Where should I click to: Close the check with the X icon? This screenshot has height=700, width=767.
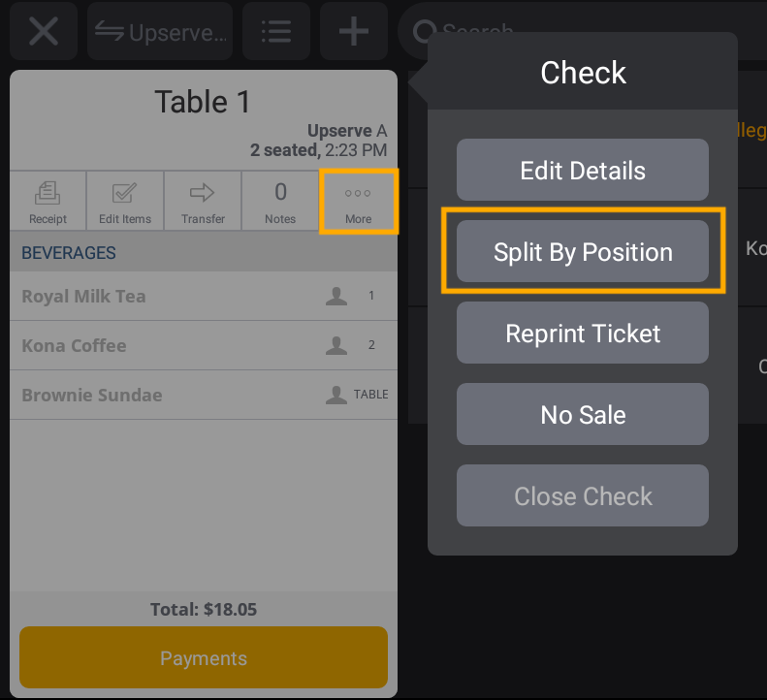tap(44, 31)
